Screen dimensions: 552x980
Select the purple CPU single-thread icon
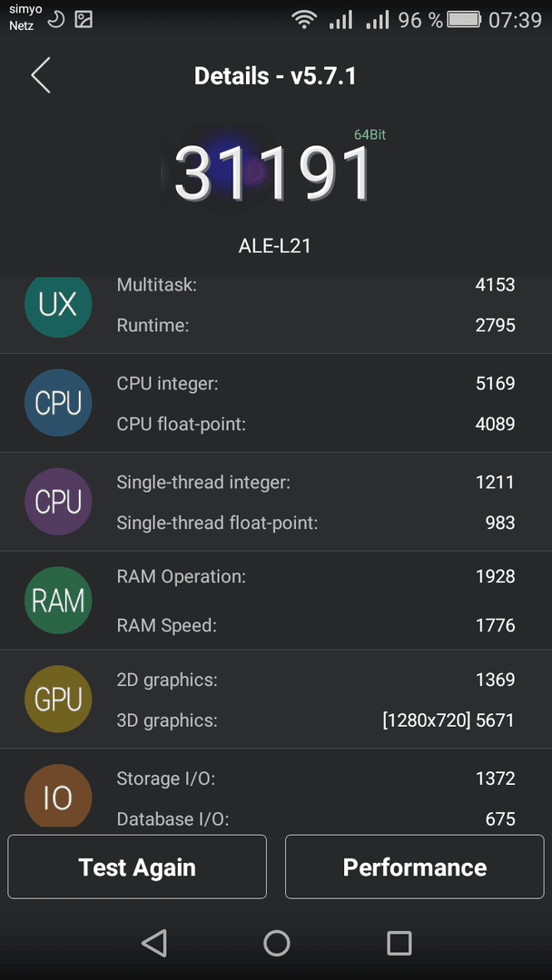(x=58, y=502)
